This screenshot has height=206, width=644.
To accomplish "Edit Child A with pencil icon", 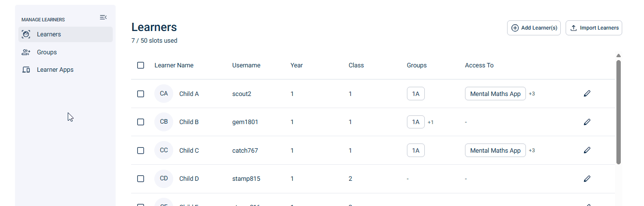I will [587, 94].
